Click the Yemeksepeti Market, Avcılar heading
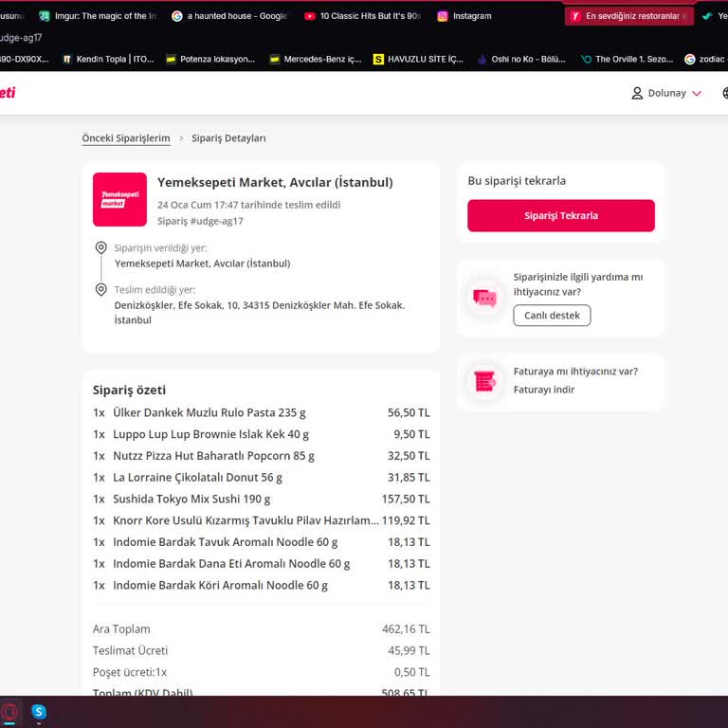728x728 pixels. (275, 182)
